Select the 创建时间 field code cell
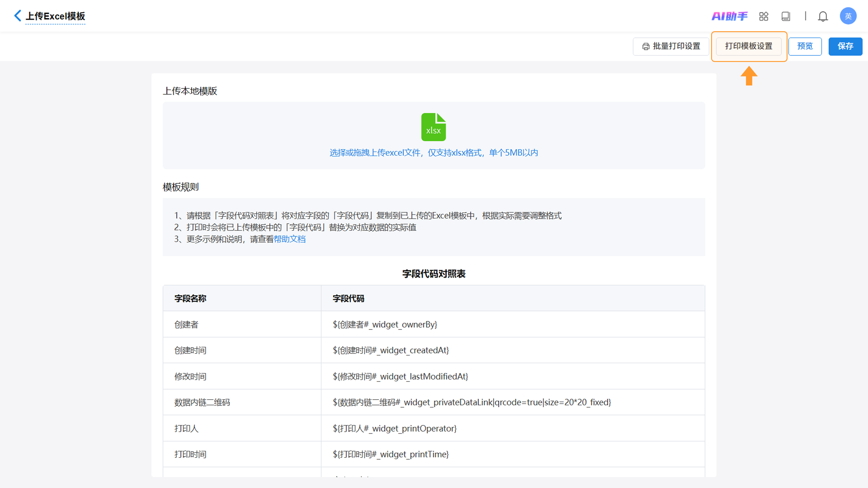Viewport: 868px width, 488px height. (x=391, y=351)
